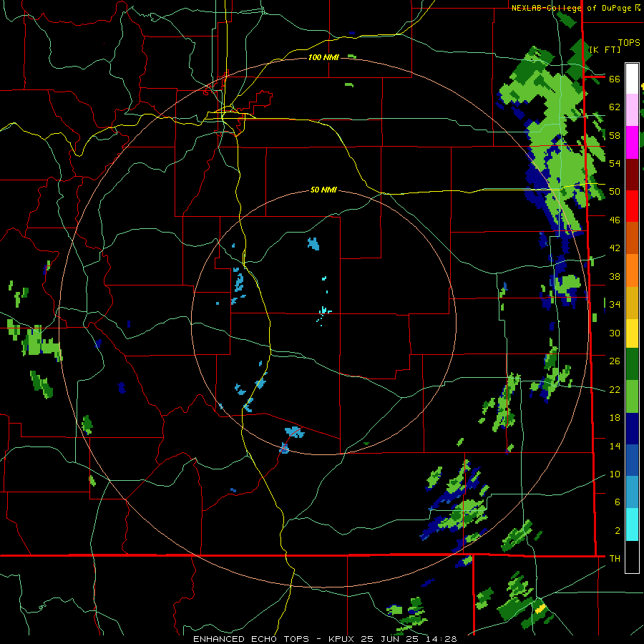Select the 50 label beside the color bar
The image size is (644, 644).
[615, 191]
